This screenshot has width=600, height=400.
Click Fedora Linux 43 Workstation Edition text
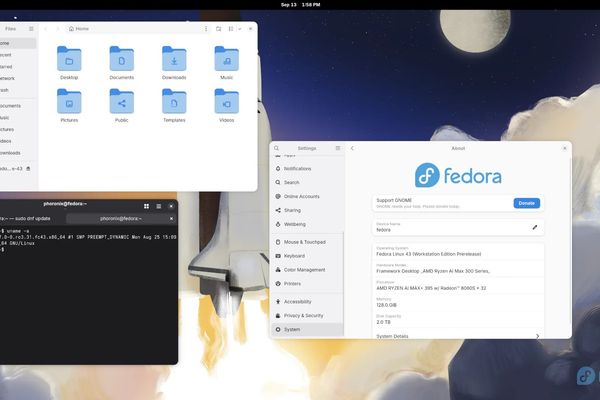(x=429, y=254)
